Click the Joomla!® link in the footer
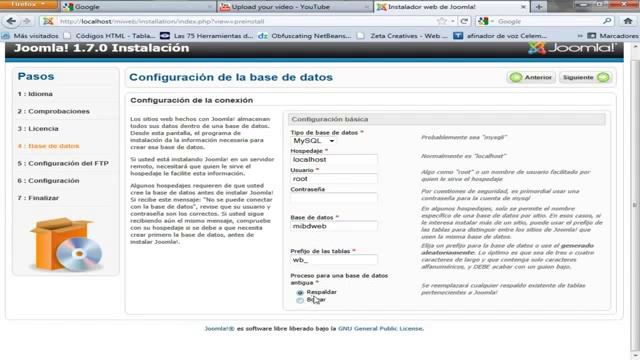The height and width of the screenshot is (360, 640). point(219,329)
